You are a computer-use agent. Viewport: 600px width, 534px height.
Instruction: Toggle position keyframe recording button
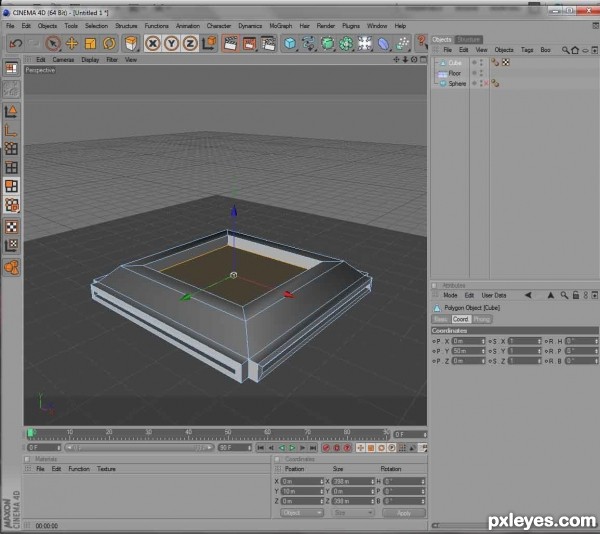[360, 448]
